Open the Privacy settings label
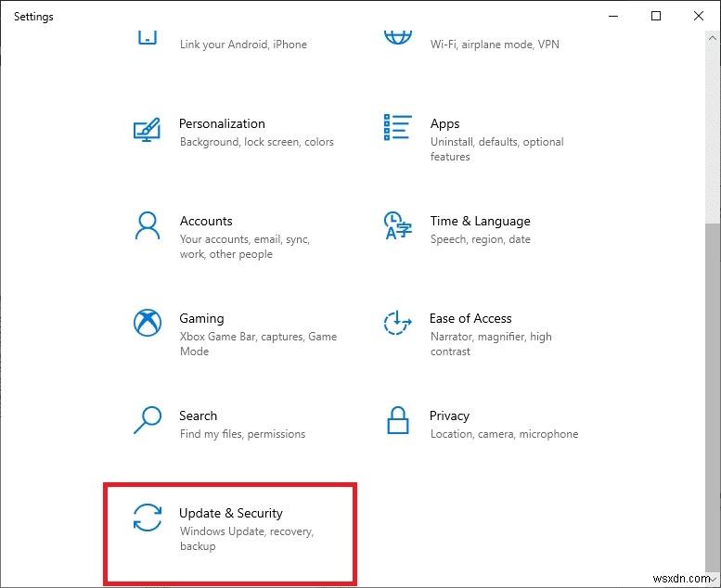The image size is (721, 588). coord(449,415)
